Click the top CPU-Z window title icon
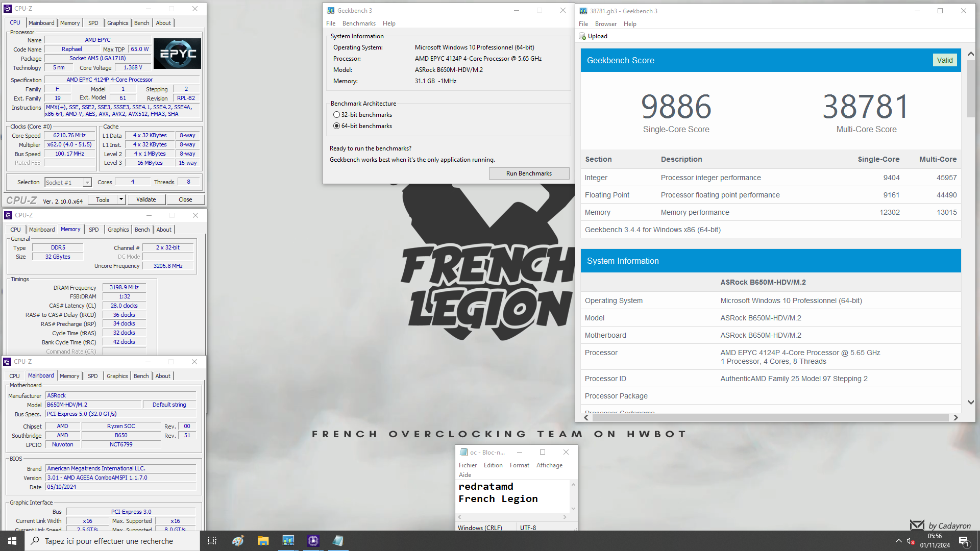The height and width of the screenshot is (551, 980). pos(8,9)
